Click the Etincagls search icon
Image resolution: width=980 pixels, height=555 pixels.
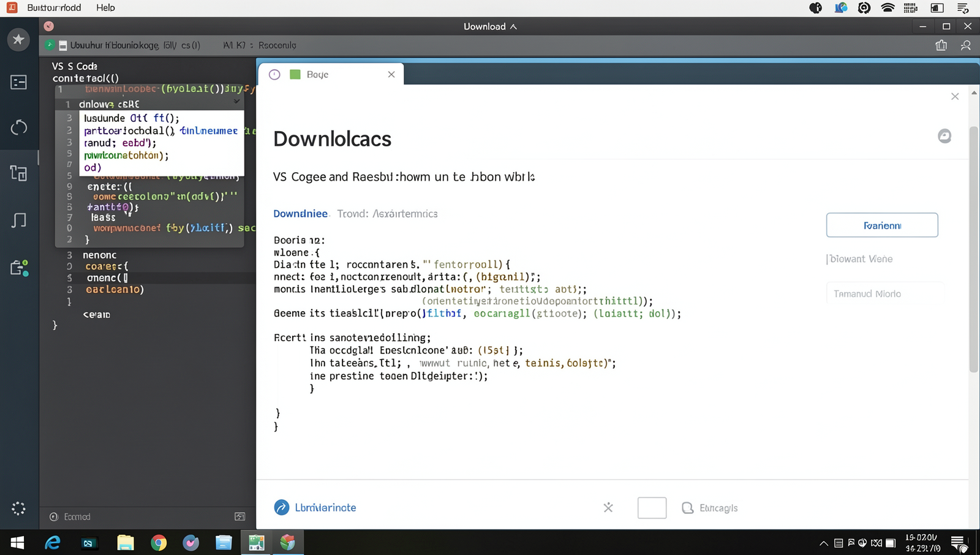click(687, 508)
